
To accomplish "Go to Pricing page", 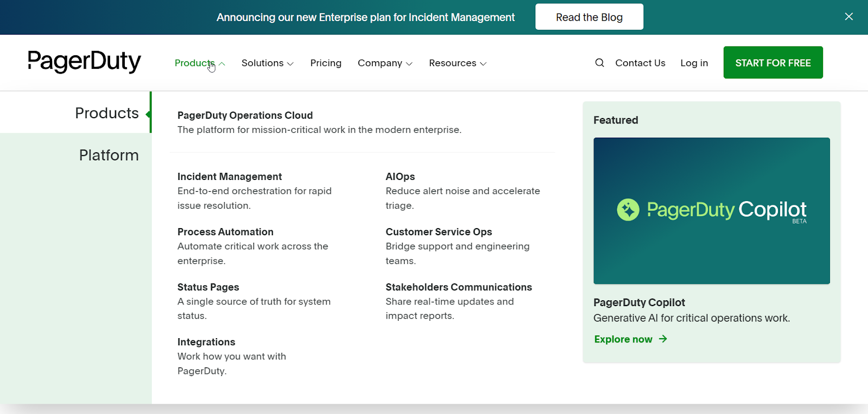I will 326,63.
